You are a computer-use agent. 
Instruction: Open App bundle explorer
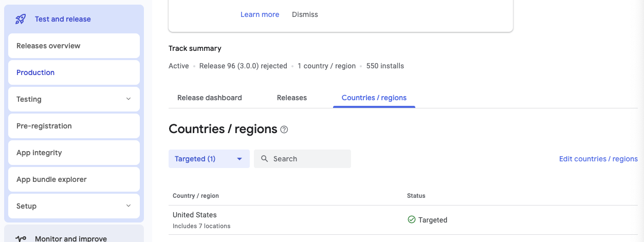coord(74,179)
